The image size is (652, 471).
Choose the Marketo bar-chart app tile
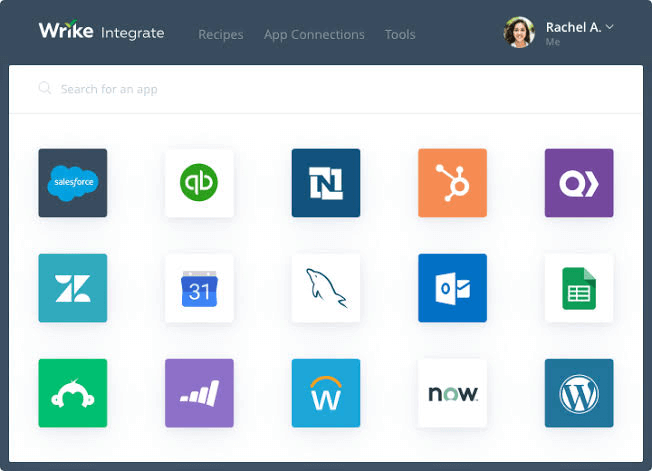click(199, 393)
